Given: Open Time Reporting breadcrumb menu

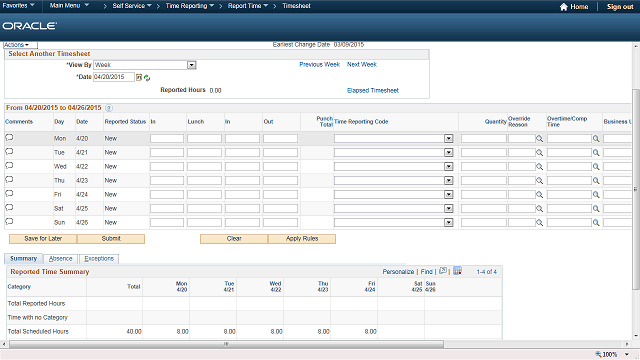Looking at the screenshot, I should coord(190,6).
